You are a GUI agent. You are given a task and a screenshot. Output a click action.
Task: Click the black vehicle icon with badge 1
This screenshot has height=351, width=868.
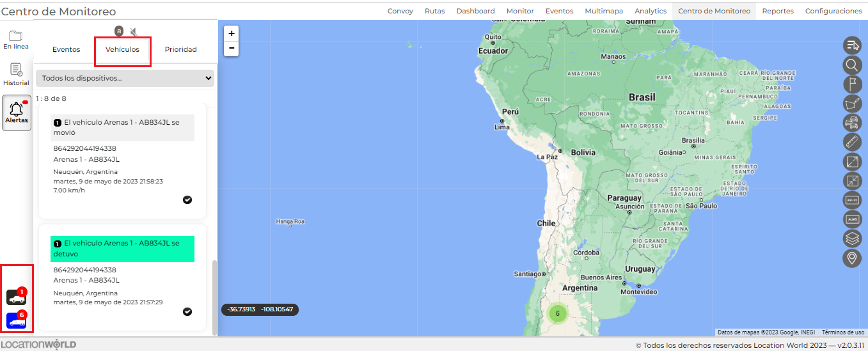click(x=16, y=297)
